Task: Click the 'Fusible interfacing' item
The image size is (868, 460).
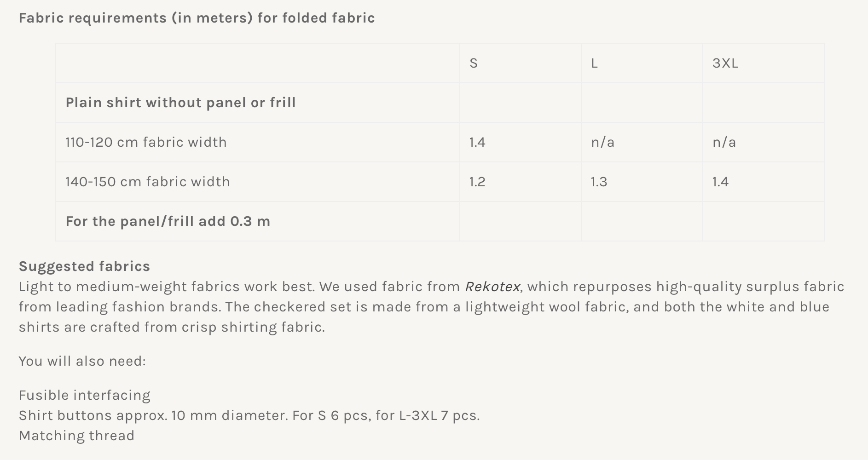Action: 84,395
